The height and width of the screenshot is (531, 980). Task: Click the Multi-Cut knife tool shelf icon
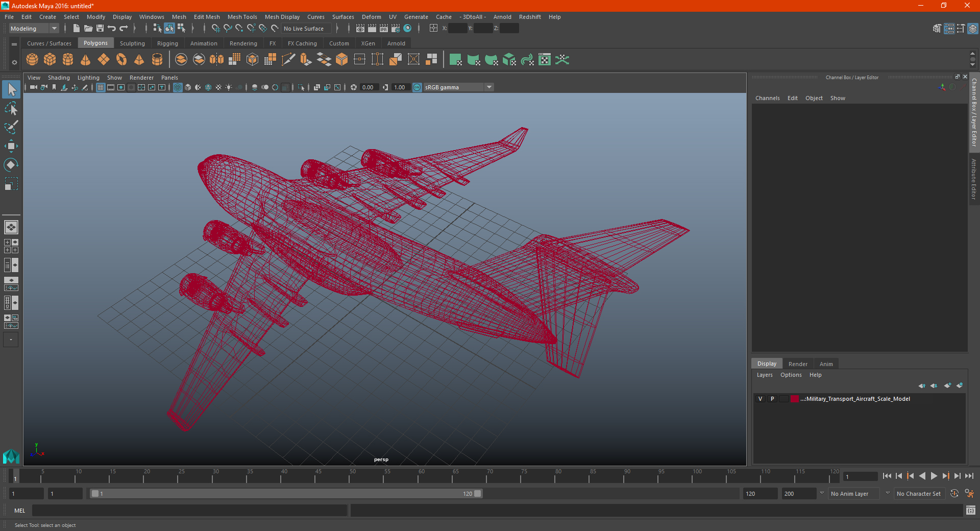point(288,60)
